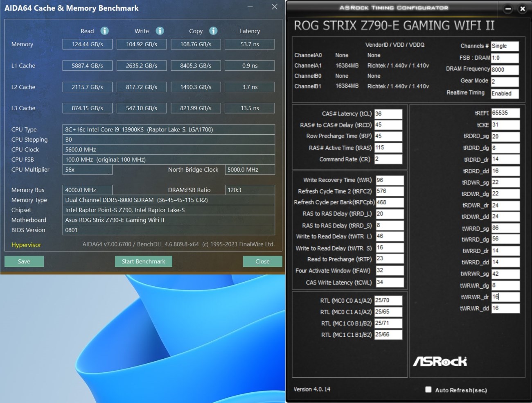
Task: Click the Hypervisor label
Action: [x=26, y=245]
